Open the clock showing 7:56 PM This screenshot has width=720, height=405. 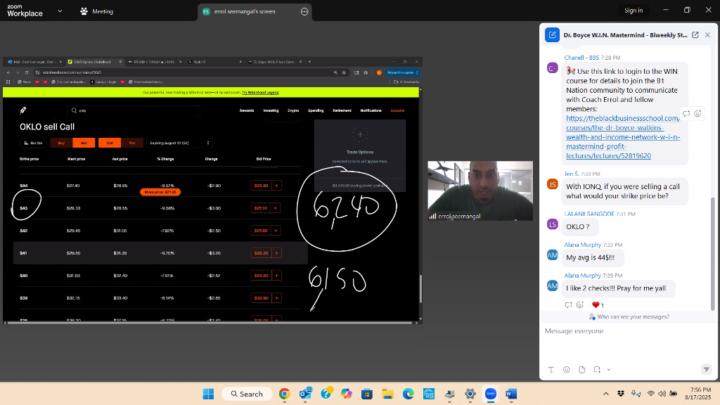coord(698,394)
